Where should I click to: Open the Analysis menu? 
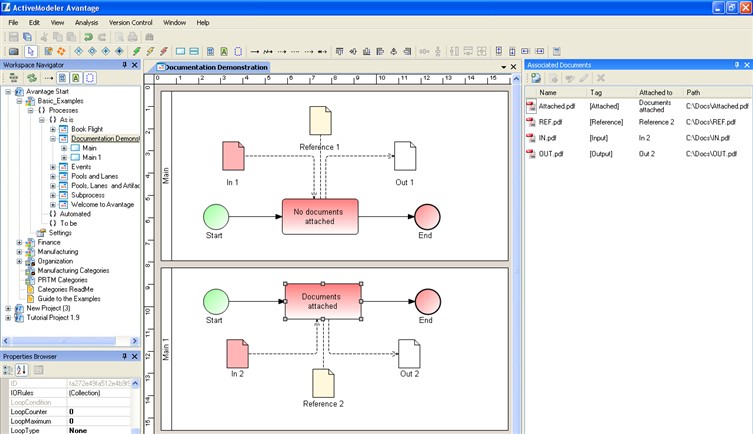86,23
